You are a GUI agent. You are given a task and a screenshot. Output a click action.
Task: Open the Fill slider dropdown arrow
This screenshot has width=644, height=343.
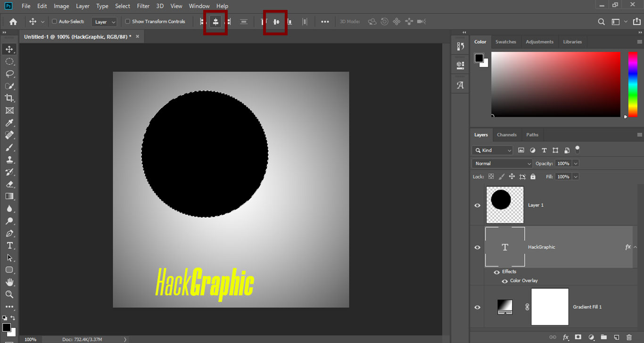(x=576, y=177)
